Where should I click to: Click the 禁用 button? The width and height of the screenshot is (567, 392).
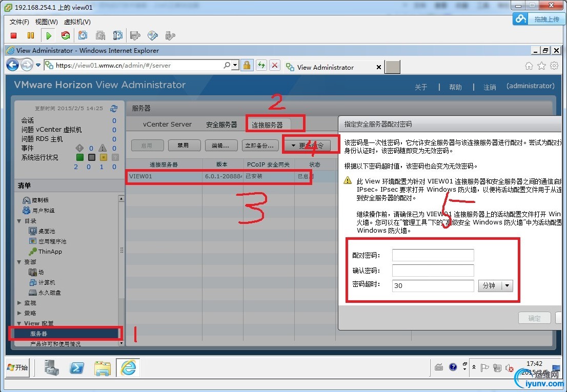coord(183,145)
